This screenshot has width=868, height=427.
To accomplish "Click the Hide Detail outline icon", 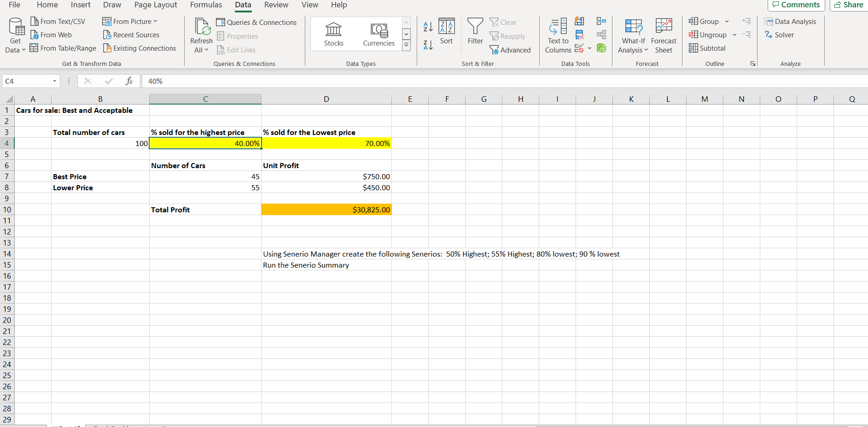I will coord(746,35).
